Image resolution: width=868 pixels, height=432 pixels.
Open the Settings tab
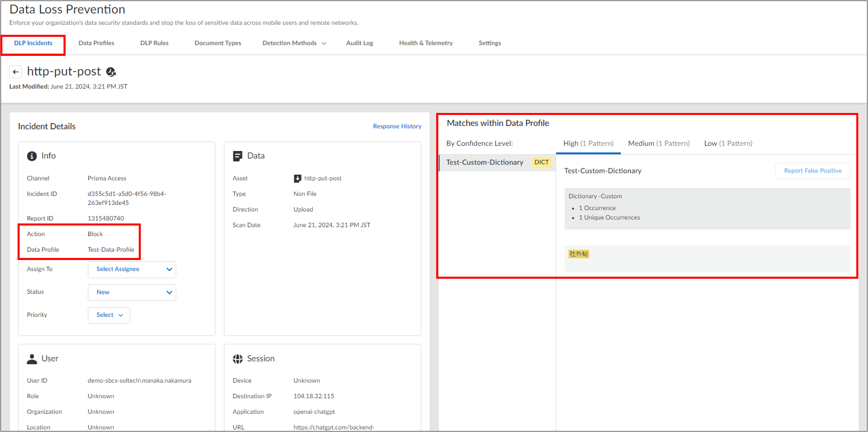tap(489, 43)
